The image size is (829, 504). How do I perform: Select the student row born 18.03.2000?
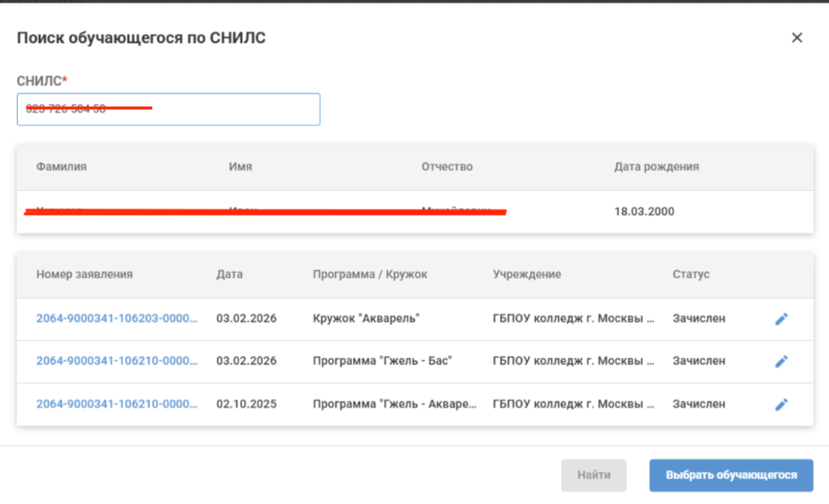(415, 212)
